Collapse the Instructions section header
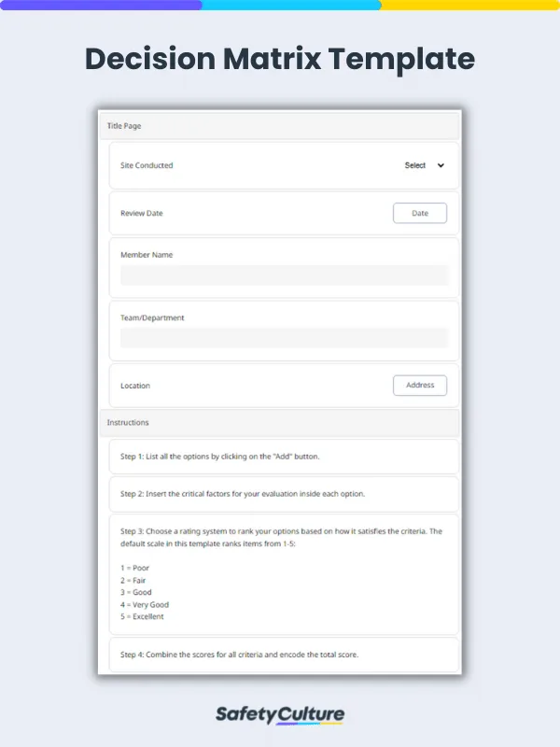The height and width of the screenshot is (747, 560). 280,423
